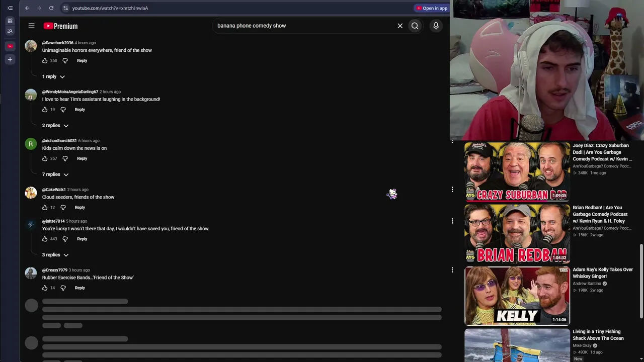
Task: Open the Crazy Suburban Dad video thumbnail
Action: click(x=517, y=171)
